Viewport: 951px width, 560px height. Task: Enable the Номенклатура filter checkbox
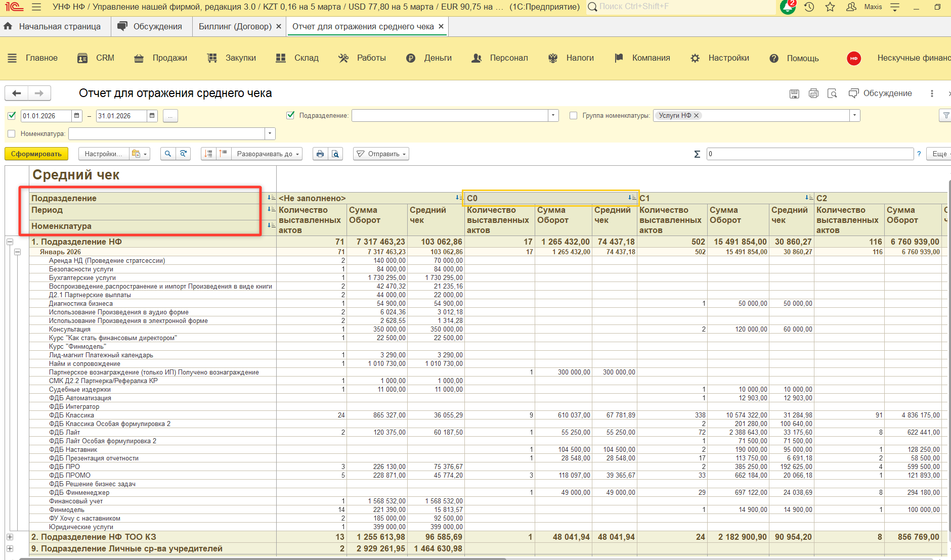tap(12, 134)
